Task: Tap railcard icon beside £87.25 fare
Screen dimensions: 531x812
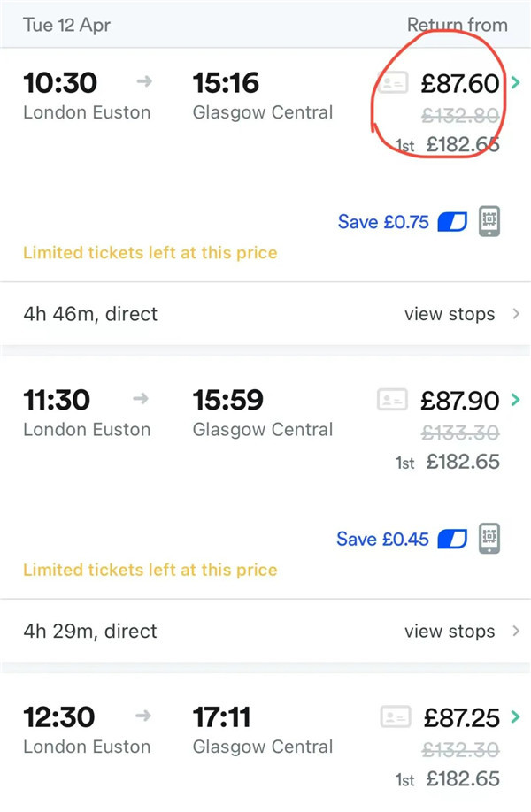Action: (x=396, y=716)
